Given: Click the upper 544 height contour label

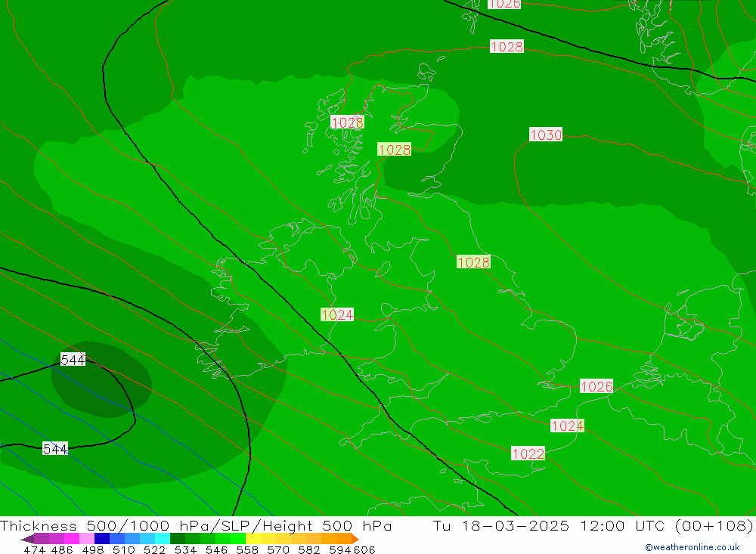Looking at the screenshot, I should pyautogui.click(x=73, y=360).
